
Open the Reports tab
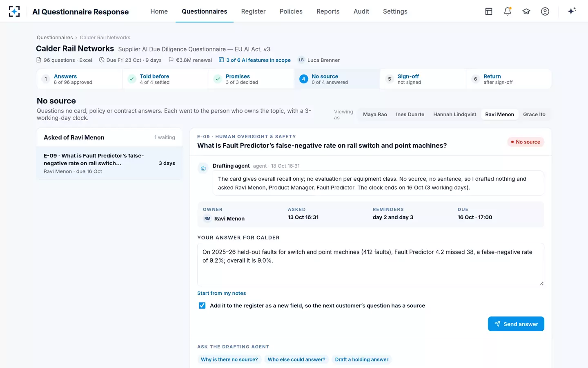click(x=328, y=11)
